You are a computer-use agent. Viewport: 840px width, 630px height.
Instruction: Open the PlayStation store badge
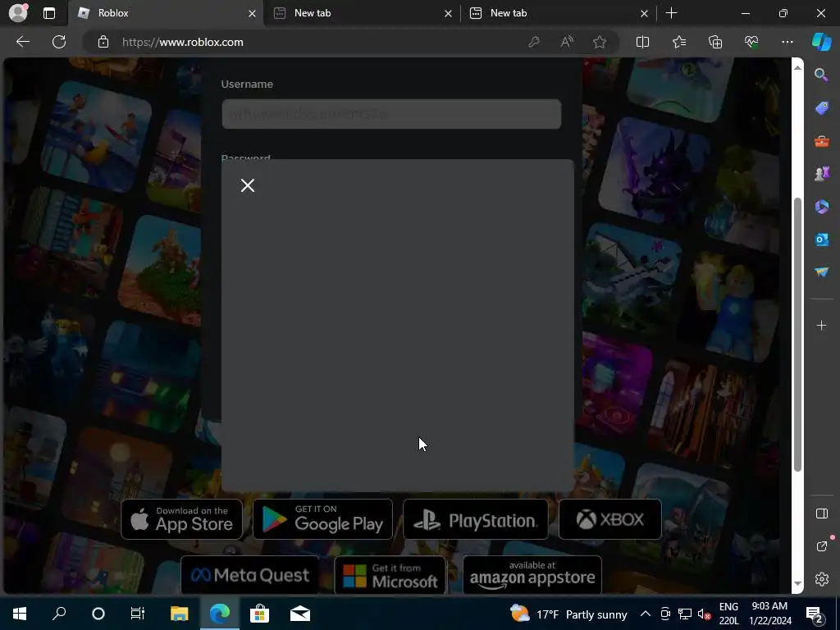[475, 519]
